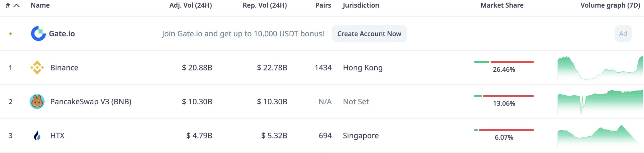Click the PancakeSwap bunny logo icon
644x153 pixels.
[37, 101]
